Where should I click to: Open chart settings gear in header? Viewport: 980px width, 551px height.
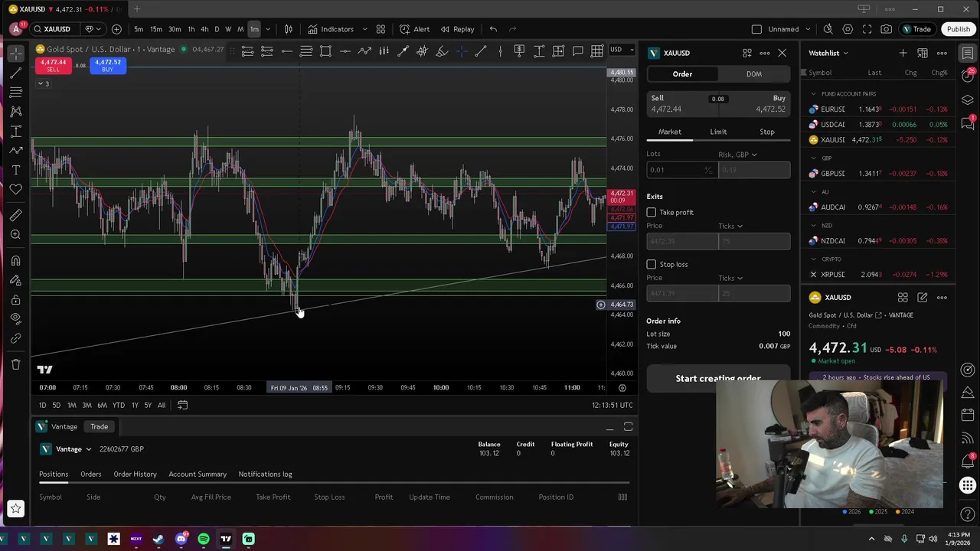[x=848, y=29]
